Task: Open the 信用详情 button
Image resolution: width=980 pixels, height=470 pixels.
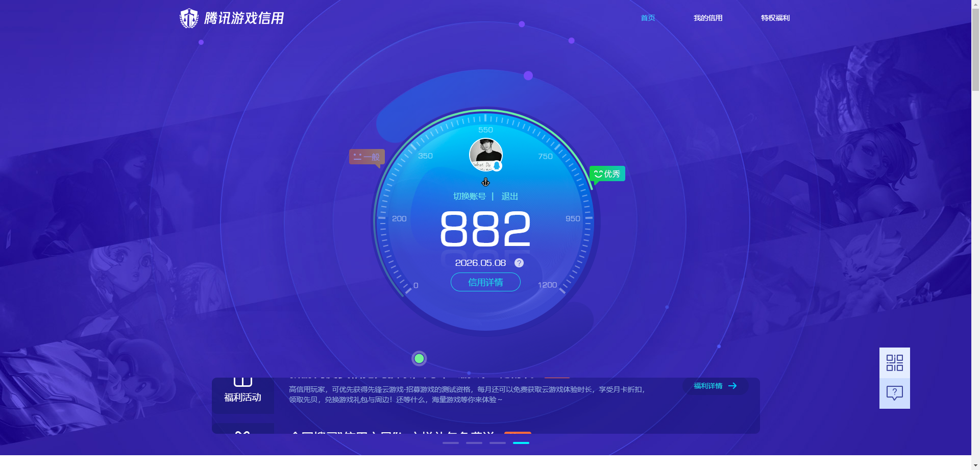Action: pyautogui.click(x=485, y=282)
